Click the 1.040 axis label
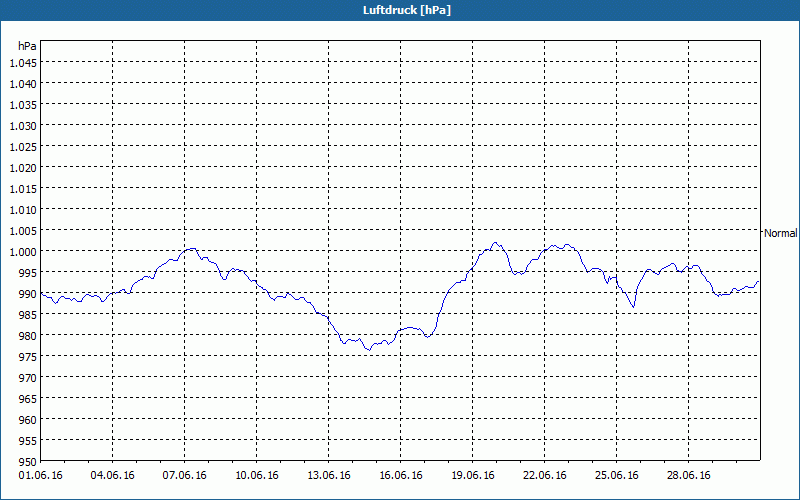Screen dimensions: 800x500 click(23, 84)
